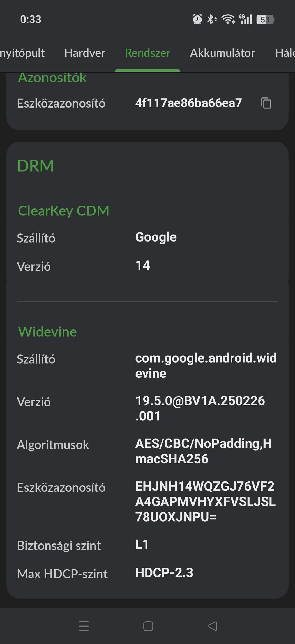
Task: Copy the device identifier value
Action: tap(266, 103)
